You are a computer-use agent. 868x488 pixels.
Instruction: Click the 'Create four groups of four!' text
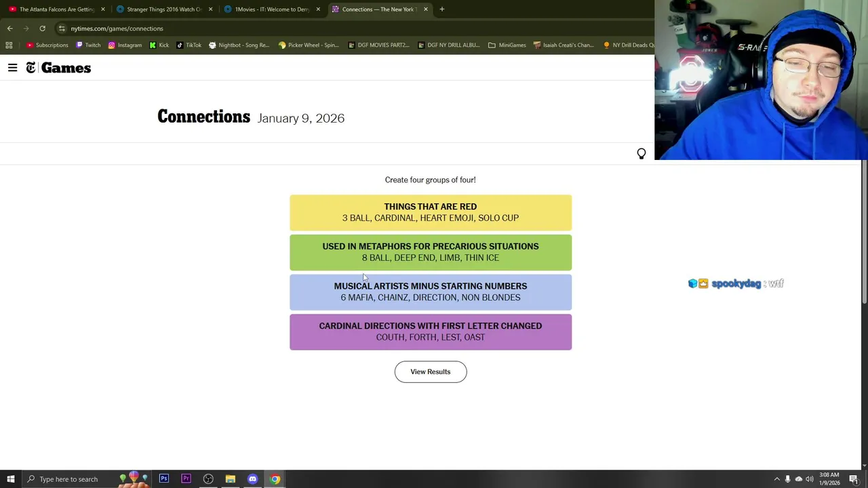click(431, 180)
